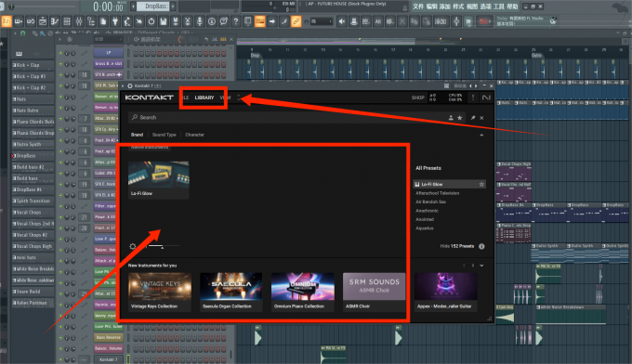This screenshot has width=632, height=364.
Task: Select the Kick - Clap pattern
Action: [x=33, y=65]
